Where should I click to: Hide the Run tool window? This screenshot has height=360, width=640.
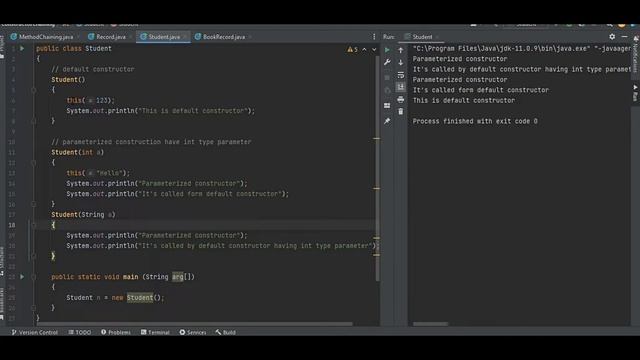point(624,37)
